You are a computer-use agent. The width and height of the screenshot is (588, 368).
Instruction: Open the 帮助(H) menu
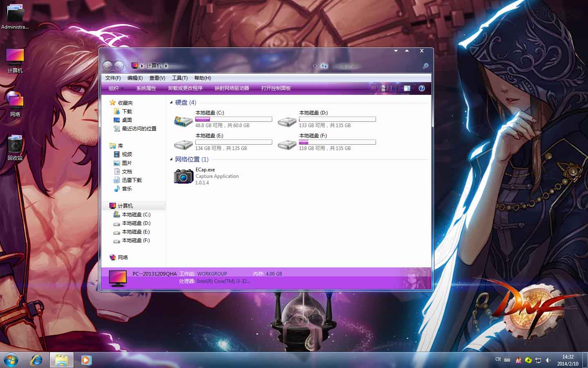coord(203,78)
